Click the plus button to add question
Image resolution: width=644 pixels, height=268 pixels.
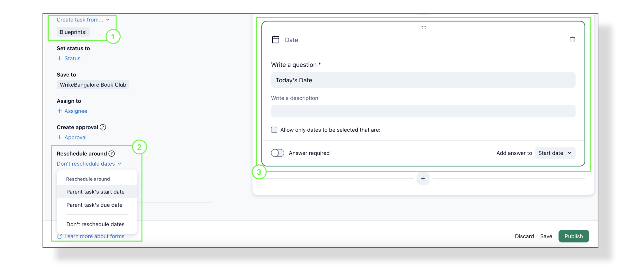click(423, 179)
